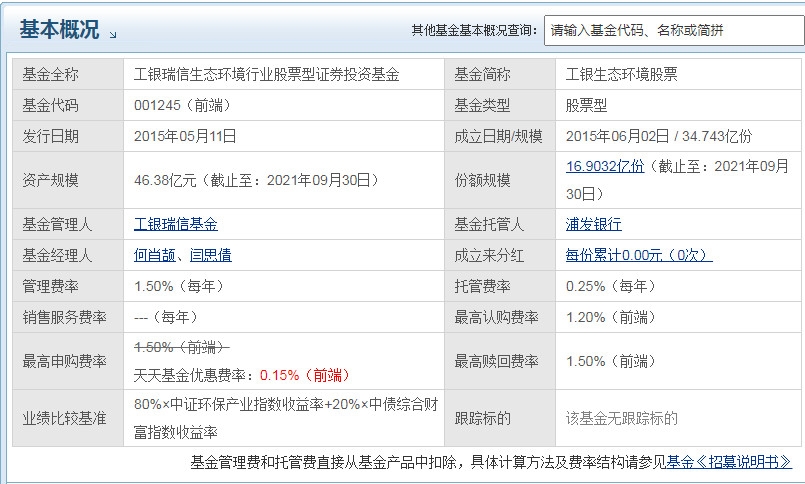Select the 成立日期/规模 label
The image size is (805, 484).
coord(498,136)
